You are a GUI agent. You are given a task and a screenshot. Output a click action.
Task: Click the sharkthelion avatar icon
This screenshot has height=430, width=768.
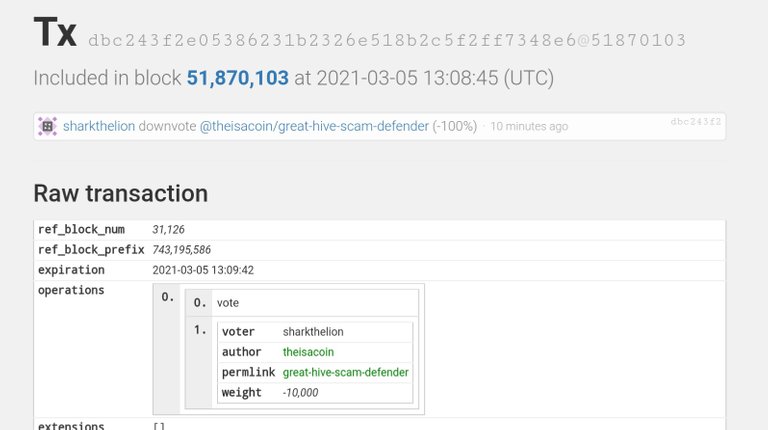(48, 126)
